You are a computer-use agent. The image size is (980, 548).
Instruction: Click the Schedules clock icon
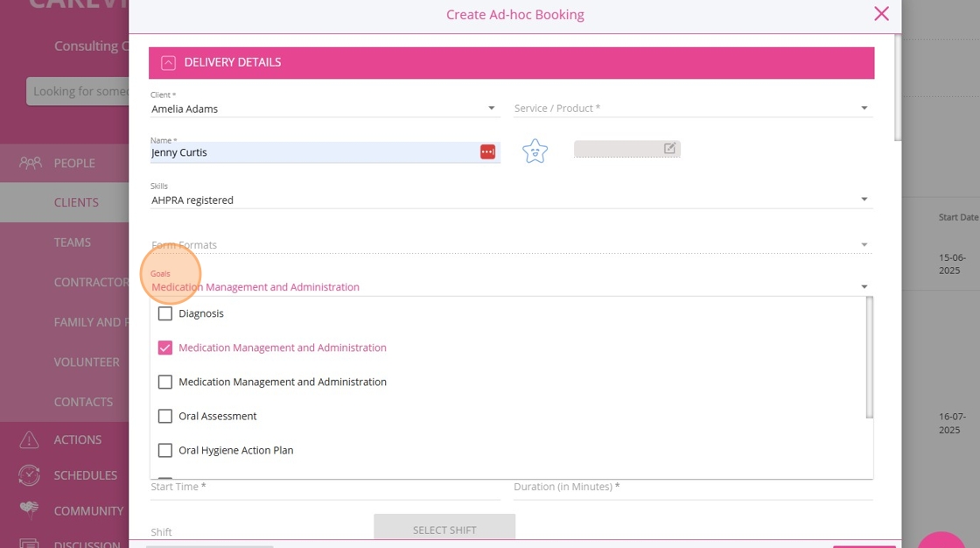[x=30, y=475]
